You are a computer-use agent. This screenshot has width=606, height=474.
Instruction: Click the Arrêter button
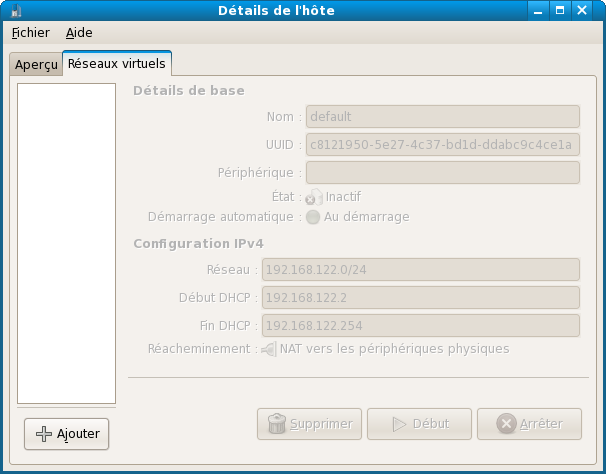pyautogui.click(x=529, y=424)
